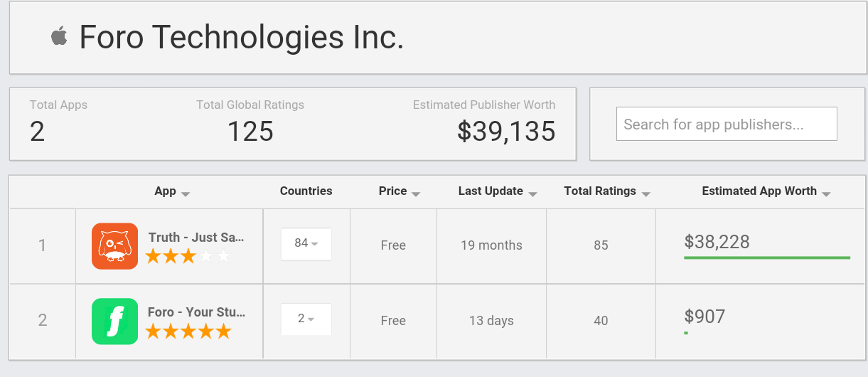This screenshot has width=868, height=377.
Task: Click the green worth bar for Truth
Action: click(766, 257)
